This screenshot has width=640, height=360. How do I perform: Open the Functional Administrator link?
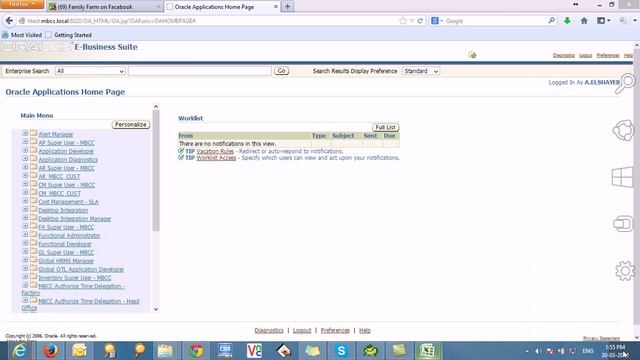coord(69,236)
